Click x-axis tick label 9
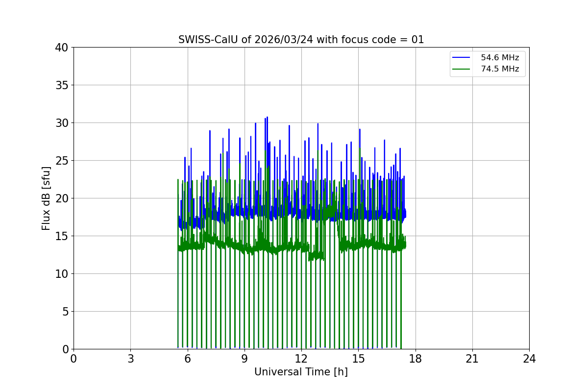 tap(245, 359)
